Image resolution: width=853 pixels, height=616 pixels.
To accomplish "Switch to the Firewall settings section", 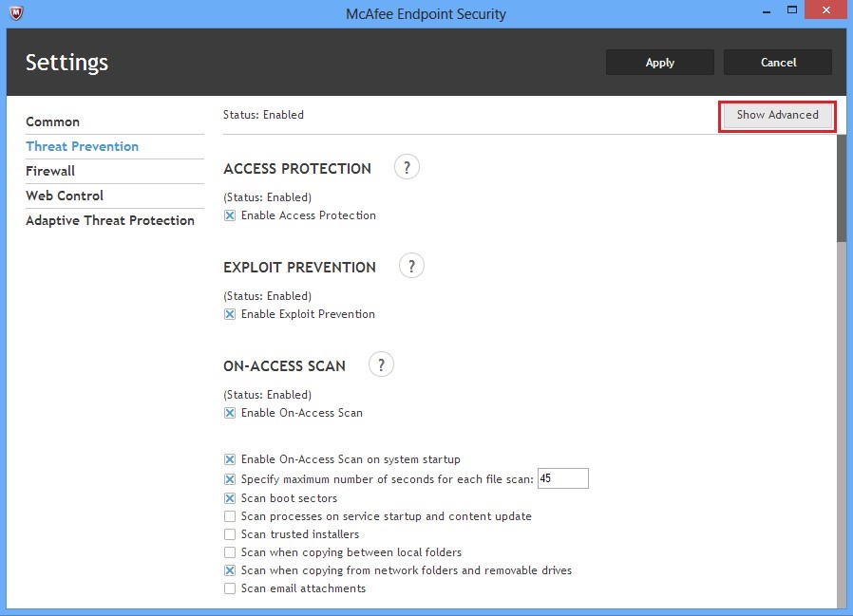I will (50, 171).
